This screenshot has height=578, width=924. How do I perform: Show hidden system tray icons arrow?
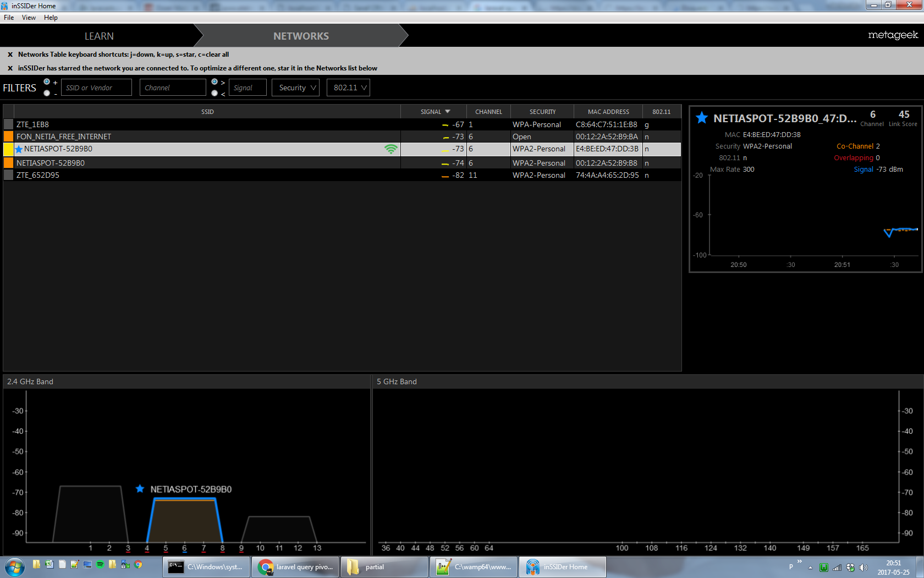(810, 568)
